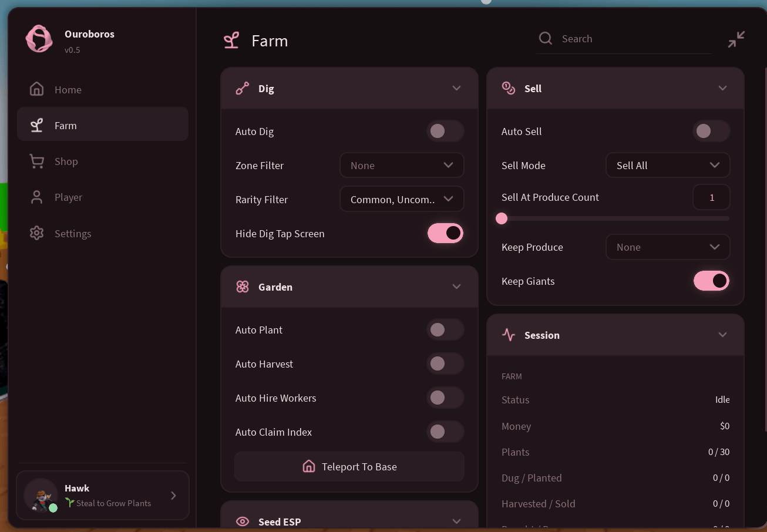Screen dimensions: 767x532
Task: Click the Idle status value
Action: coord(722,400)
